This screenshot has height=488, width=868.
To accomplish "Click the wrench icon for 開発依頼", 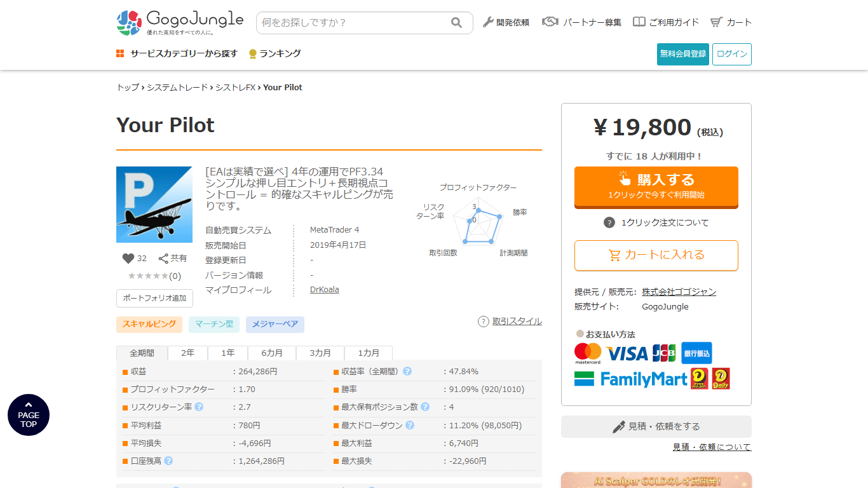I will [x=488, y=22].
